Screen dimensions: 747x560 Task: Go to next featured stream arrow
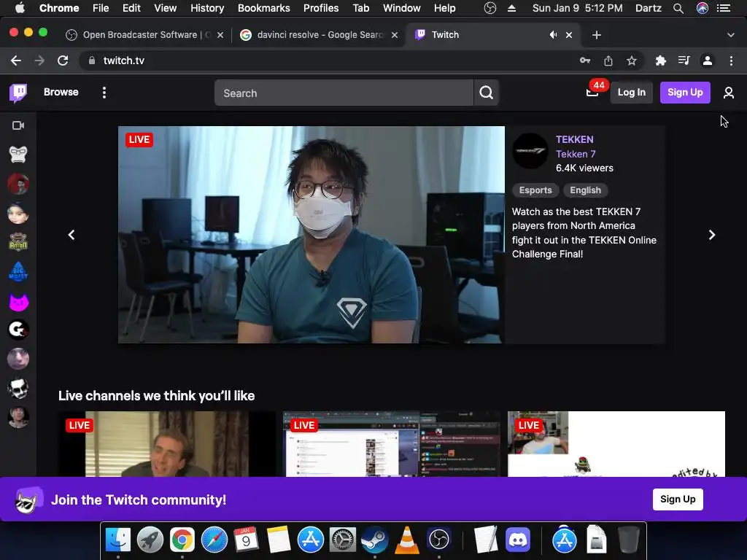point(711,235)
